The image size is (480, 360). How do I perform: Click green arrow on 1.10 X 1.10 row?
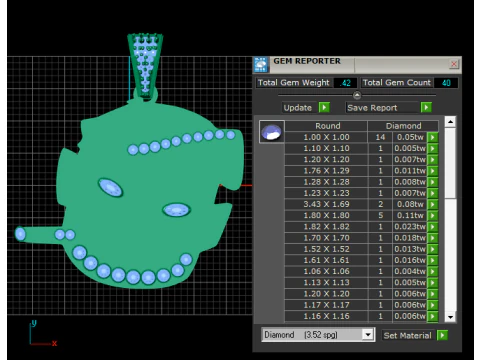pos(432,148)
